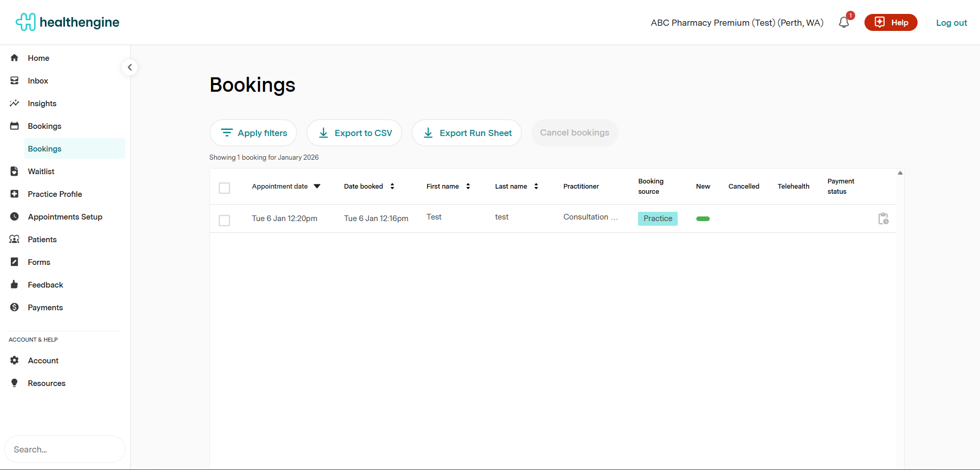This screenshot has height=470, width=980.
Task: Click the Export to CSV button
Action: (354, 133)
